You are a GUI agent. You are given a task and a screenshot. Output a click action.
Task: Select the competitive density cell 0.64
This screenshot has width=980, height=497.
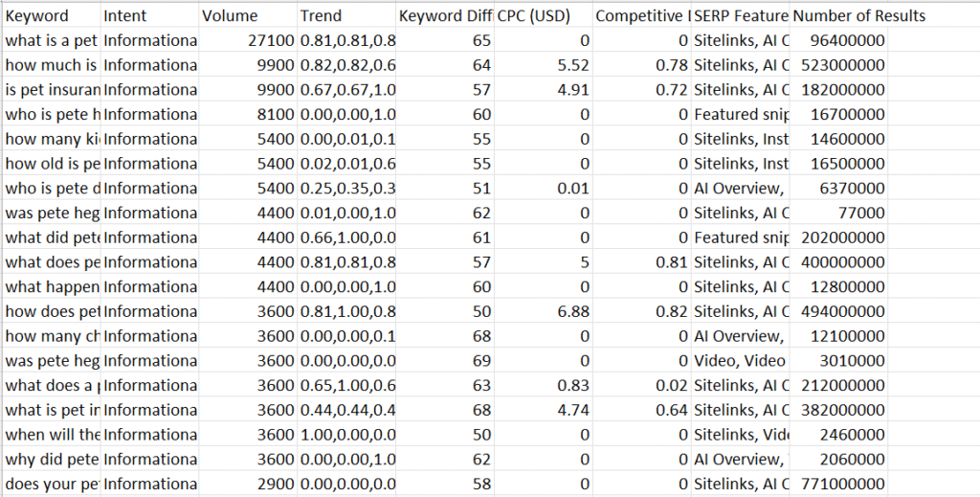pos(641,411)
